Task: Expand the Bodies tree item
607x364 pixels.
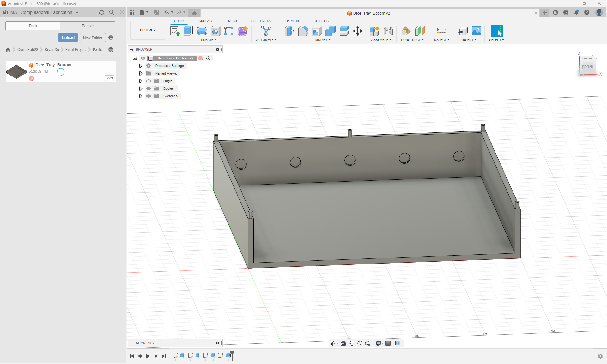Action: [x=141, y=88]
